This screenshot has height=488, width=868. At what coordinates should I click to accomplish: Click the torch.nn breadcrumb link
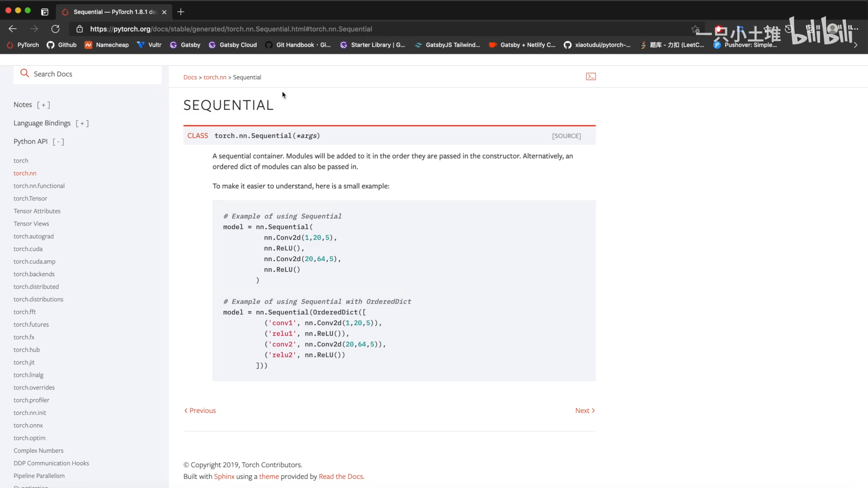pyautogui.click(x=215, y=77)
